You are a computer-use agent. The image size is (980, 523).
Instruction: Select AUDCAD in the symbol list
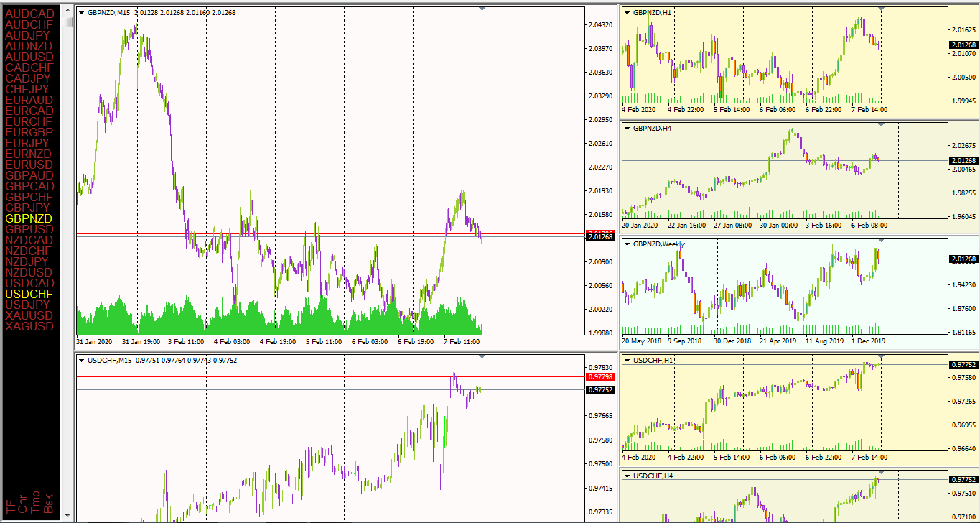click(x=29, y=14)
